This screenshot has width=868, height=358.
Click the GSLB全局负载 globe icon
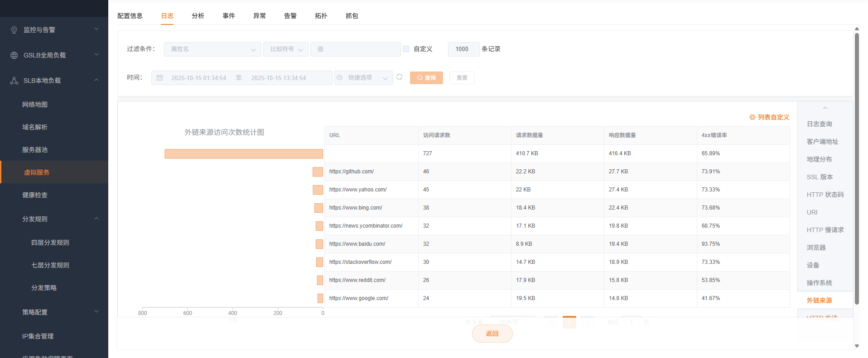coord(14,55)
